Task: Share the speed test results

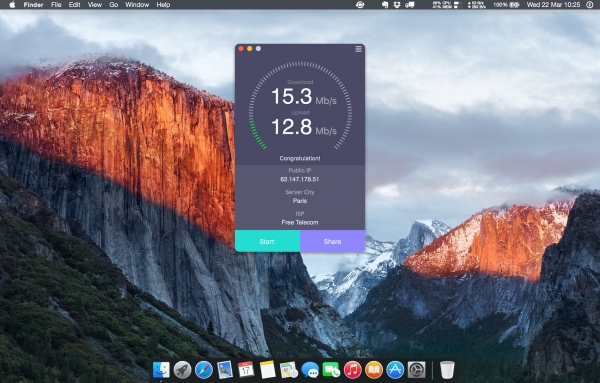Action: coord(333,241)
